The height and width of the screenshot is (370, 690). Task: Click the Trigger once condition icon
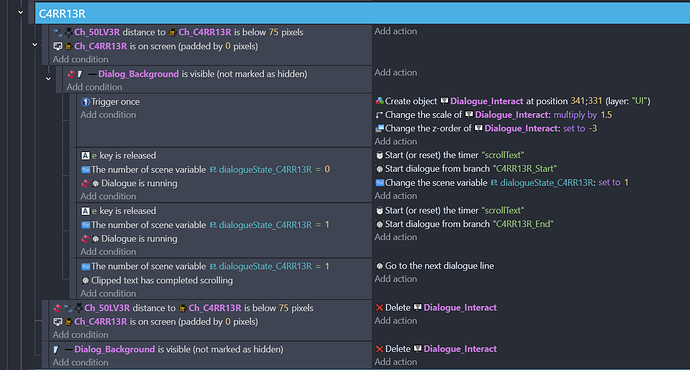click(85, 102)
